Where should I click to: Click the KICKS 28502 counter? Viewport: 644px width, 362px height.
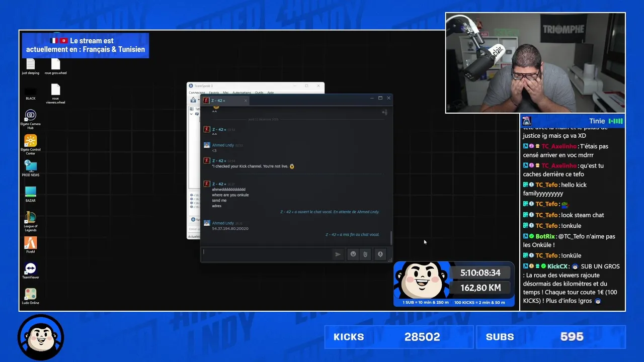[x=399, y=337]
